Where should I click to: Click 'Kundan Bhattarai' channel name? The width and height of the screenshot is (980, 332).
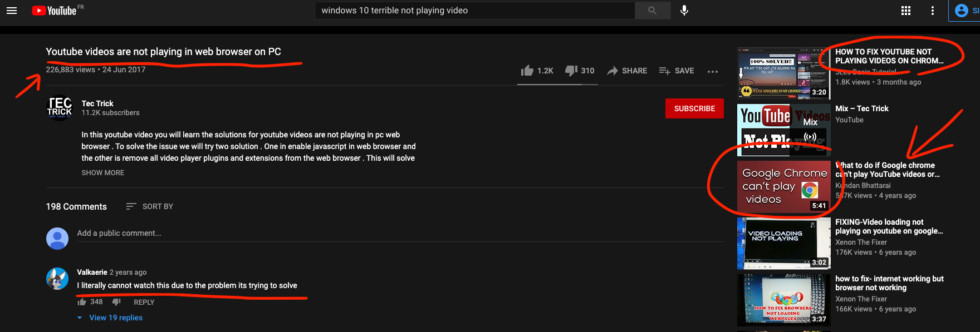tap(863, 186)
